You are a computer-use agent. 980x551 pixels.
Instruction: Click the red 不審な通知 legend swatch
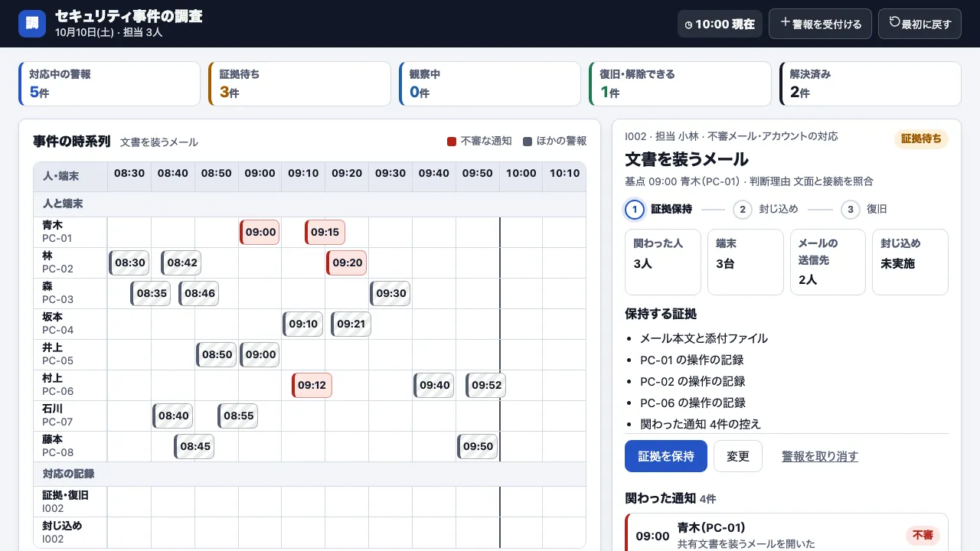(452, 142)
